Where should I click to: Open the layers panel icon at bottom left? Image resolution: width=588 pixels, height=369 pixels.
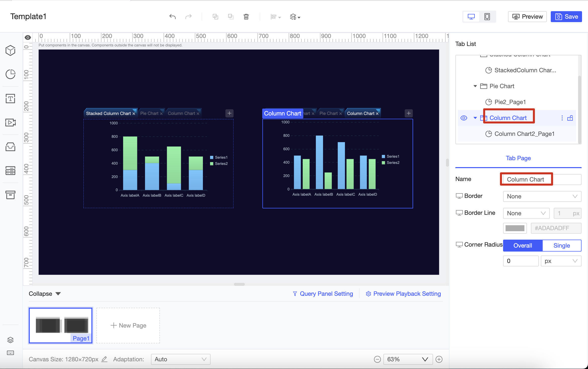pos(10,340)
